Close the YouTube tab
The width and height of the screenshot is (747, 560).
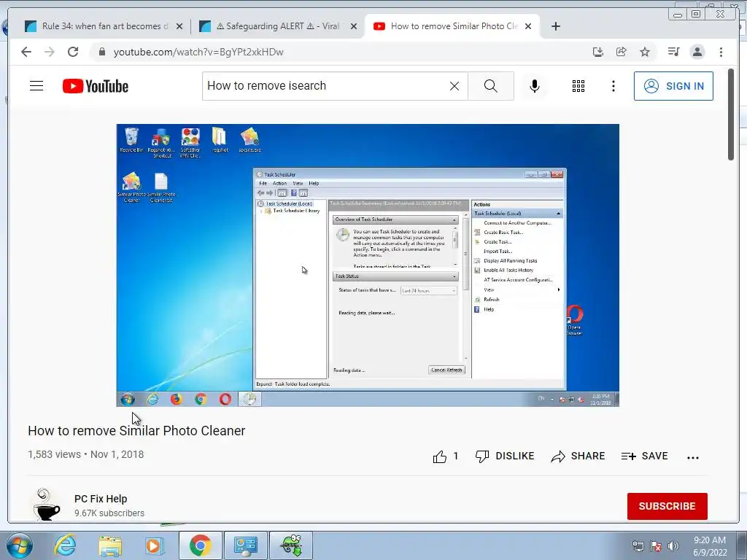tap(528, 27)
